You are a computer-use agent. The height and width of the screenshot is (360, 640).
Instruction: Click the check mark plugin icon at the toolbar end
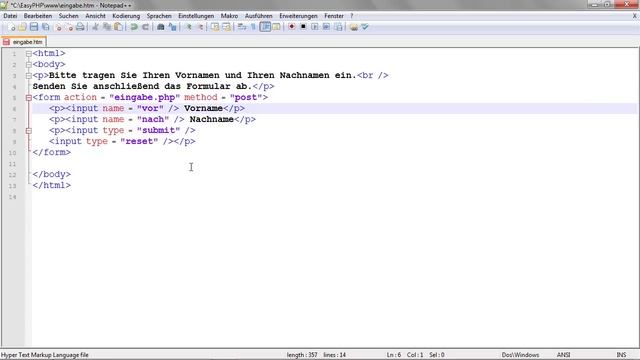pos(365,27)
